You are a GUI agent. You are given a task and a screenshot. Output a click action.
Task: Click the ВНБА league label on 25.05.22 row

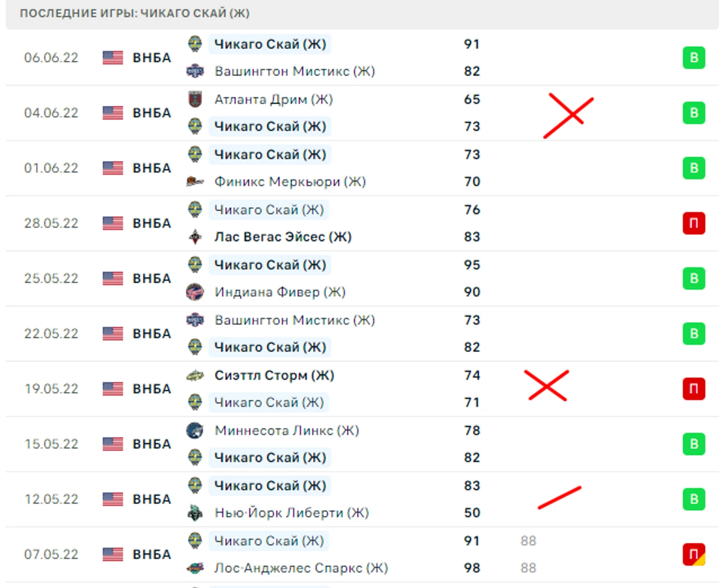coord(152,278)
